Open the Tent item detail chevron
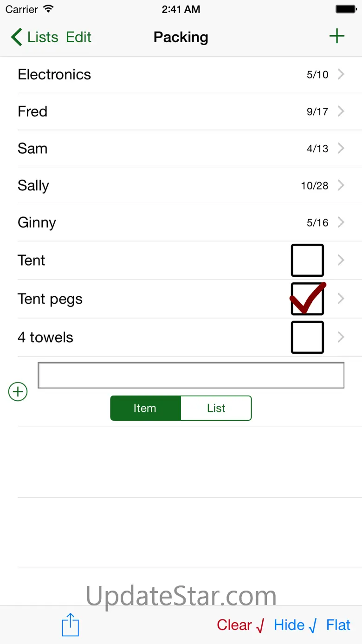 point(341,260)
